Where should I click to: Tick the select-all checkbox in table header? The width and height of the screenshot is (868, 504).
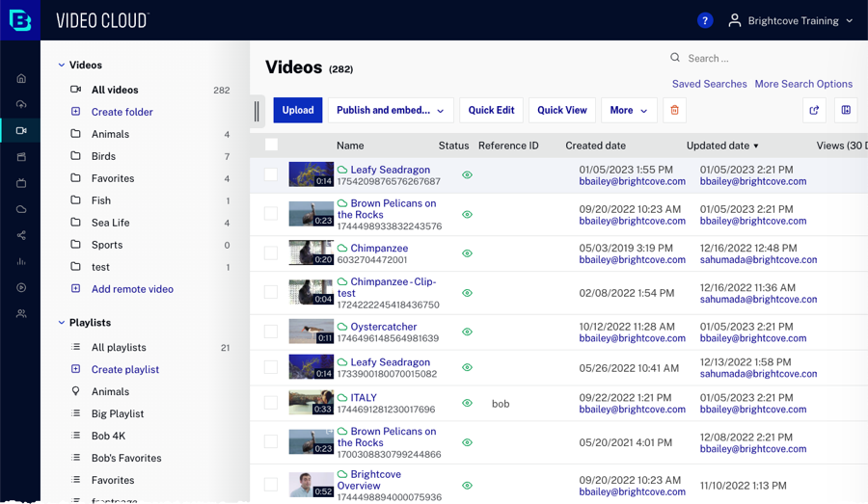[271, 145]
